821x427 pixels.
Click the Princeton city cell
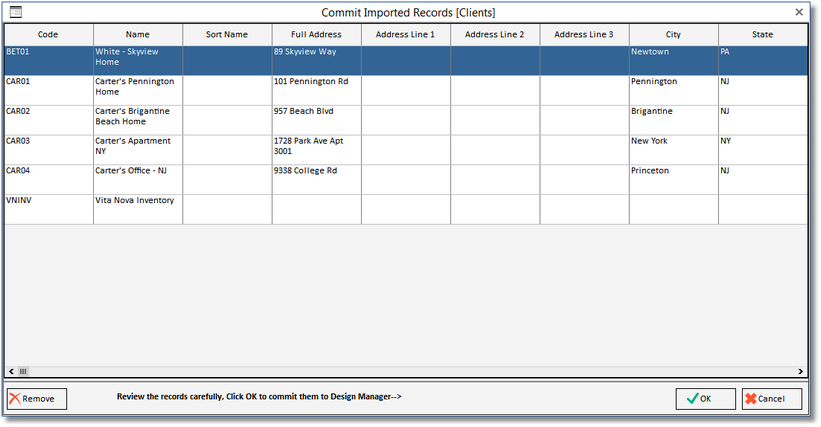click(673, 180)
